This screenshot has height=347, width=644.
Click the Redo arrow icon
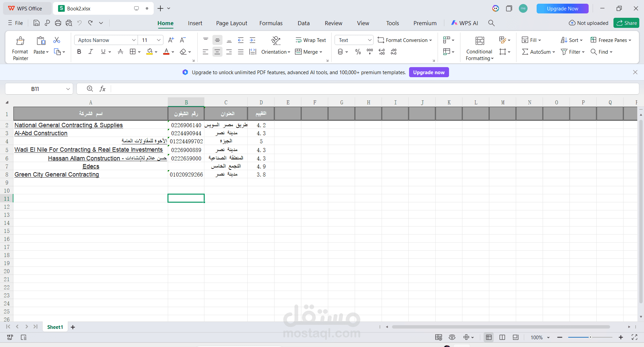(90, 23)
